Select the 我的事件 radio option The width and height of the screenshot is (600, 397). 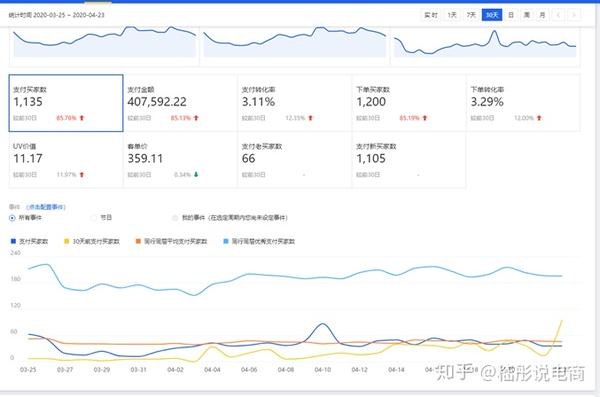175,218
